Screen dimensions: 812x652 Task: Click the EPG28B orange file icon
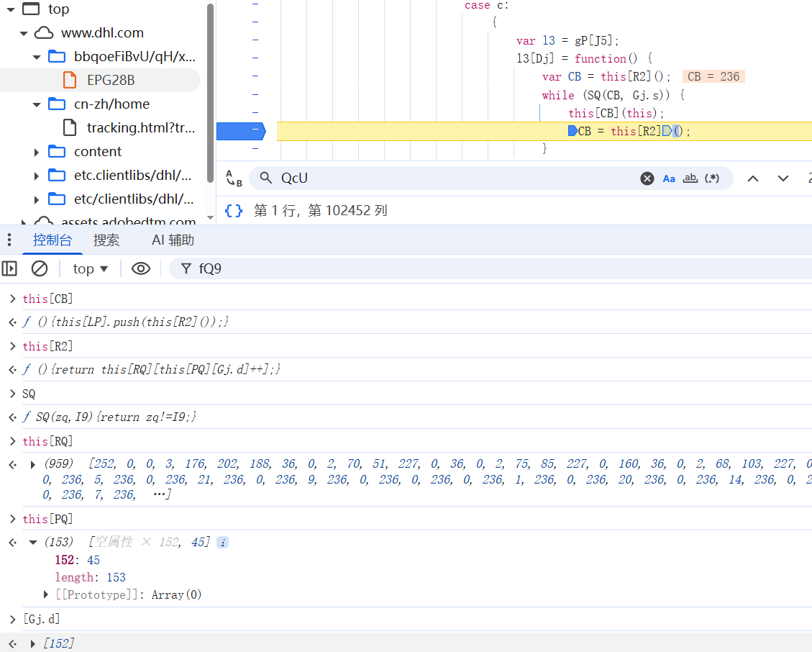click(69, 81)
